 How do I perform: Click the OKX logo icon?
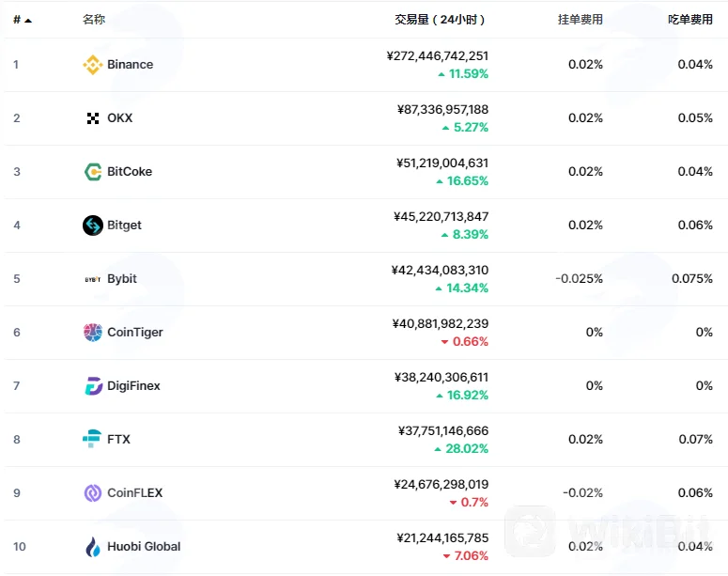pos(93,118)
